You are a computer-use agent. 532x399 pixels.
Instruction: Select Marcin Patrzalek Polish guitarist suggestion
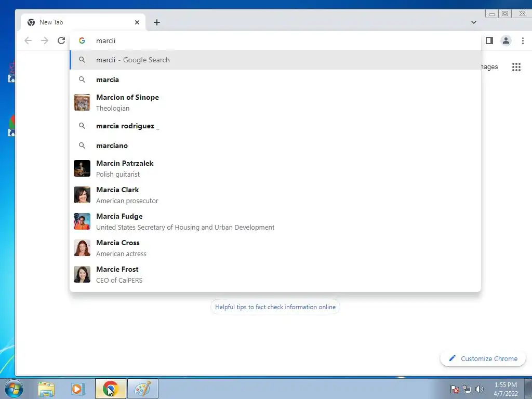point(275,169)
